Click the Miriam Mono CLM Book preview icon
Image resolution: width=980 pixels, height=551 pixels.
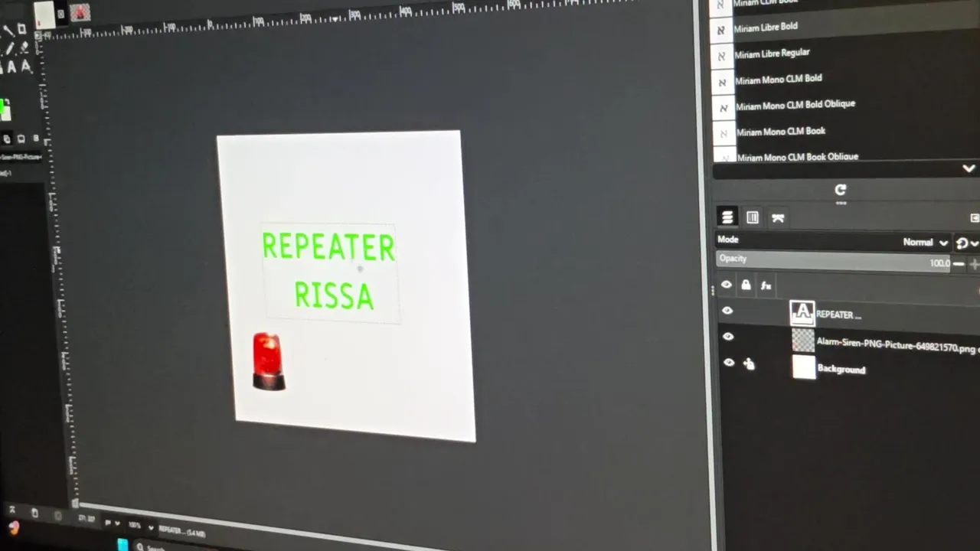pyautogui.click(x=724, y=133)
